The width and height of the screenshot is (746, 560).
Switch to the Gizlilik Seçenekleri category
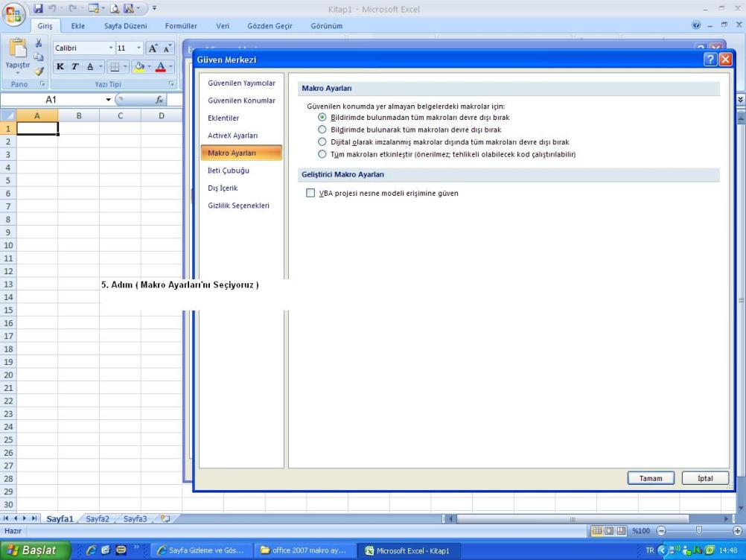[x=238, y=206]
